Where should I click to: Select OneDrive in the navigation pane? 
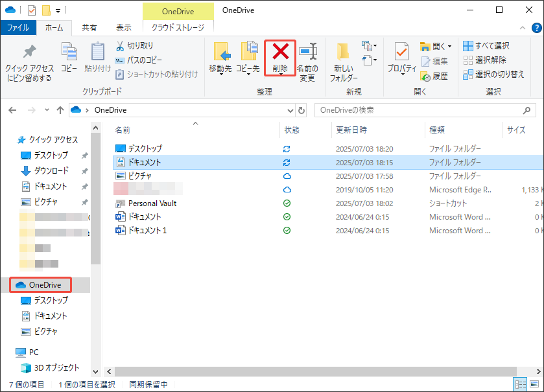(x=40, y=285)
